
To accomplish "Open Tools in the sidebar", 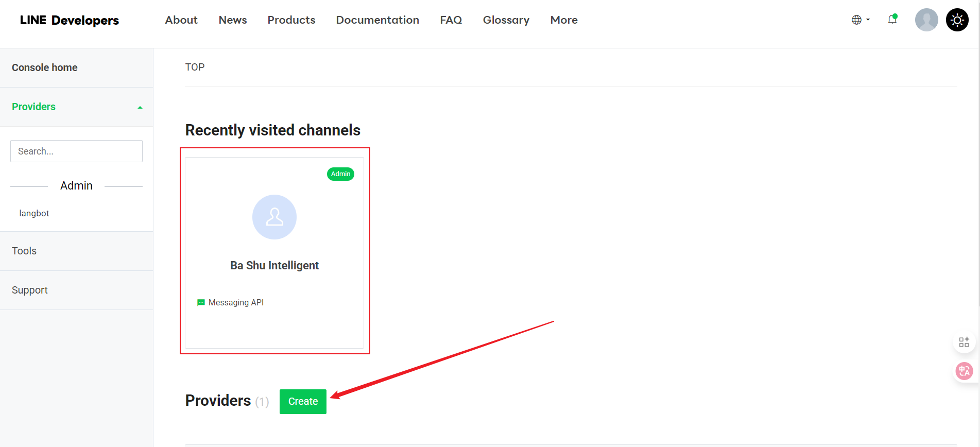I will coord(24,251).
